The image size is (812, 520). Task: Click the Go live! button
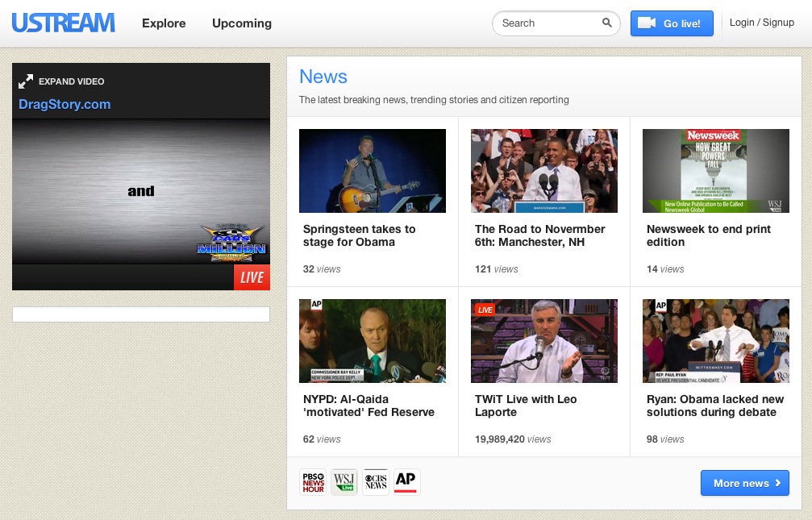(672, 23)
